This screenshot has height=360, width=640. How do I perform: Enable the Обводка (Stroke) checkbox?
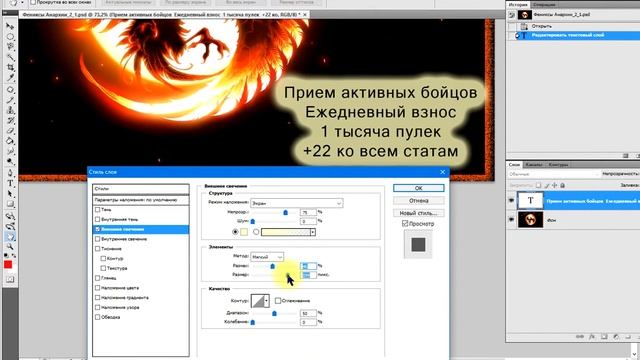(x=98, y=317)
